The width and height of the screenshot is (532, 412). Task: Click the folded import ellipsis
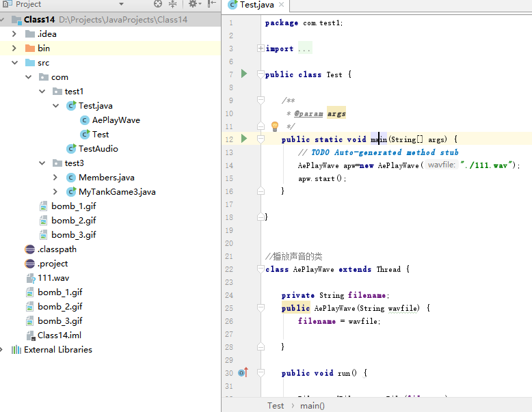(305, 49)
